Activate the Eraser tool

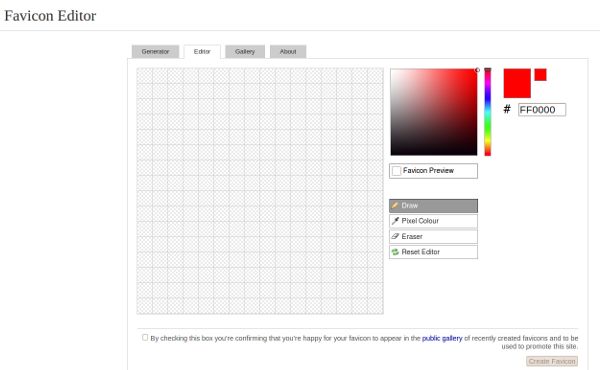point(433,236)
